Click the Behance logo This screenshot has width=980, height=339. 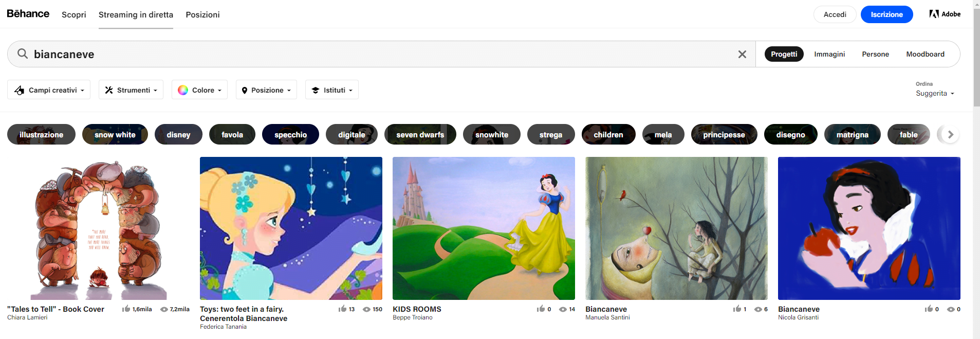28,14
